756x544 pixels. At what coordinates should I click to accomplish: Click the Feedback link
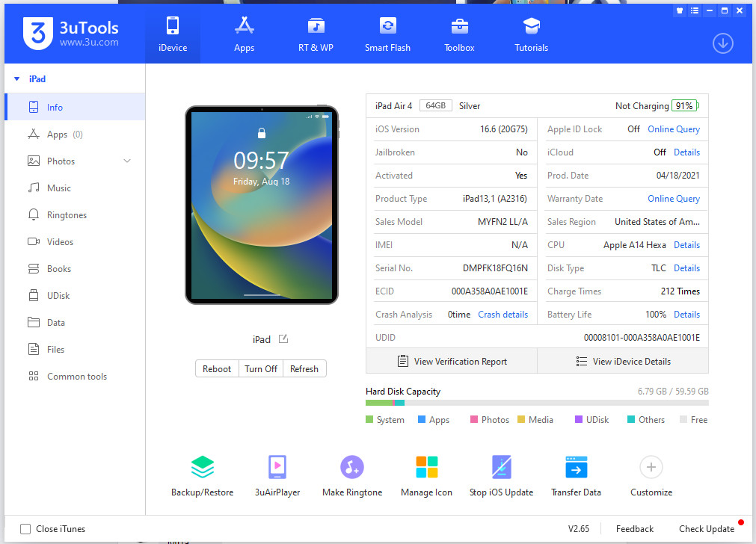pyautogui.click(x=635, y=529)
